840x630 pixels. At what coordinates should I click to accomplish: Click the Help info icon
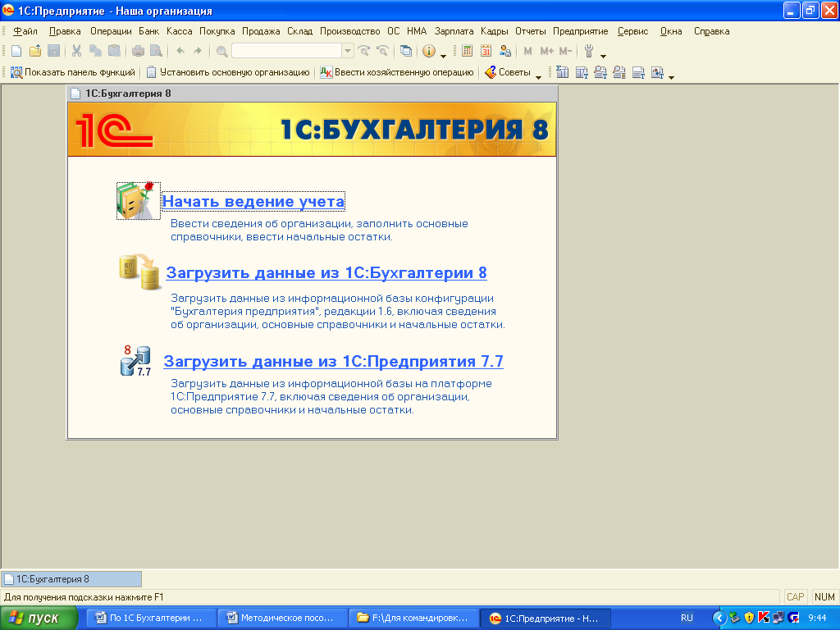(x=428, y=51)
